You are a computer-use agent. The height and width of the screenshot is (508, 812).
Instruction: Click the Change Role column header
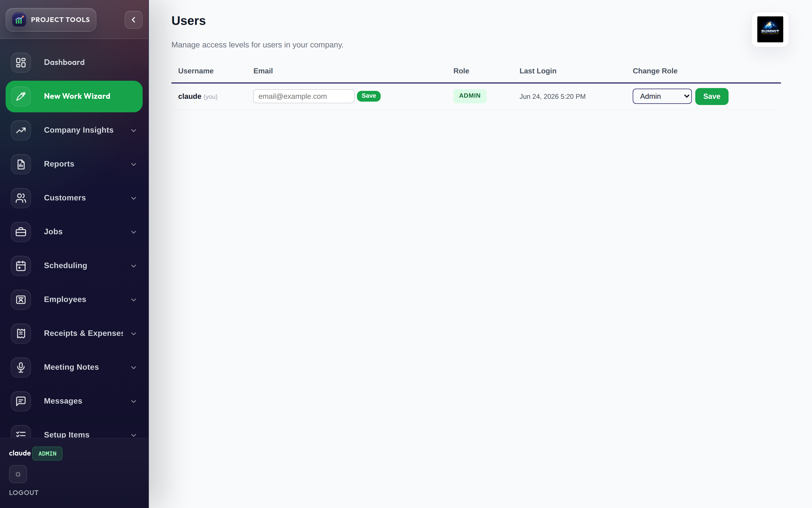click(655, 71)
